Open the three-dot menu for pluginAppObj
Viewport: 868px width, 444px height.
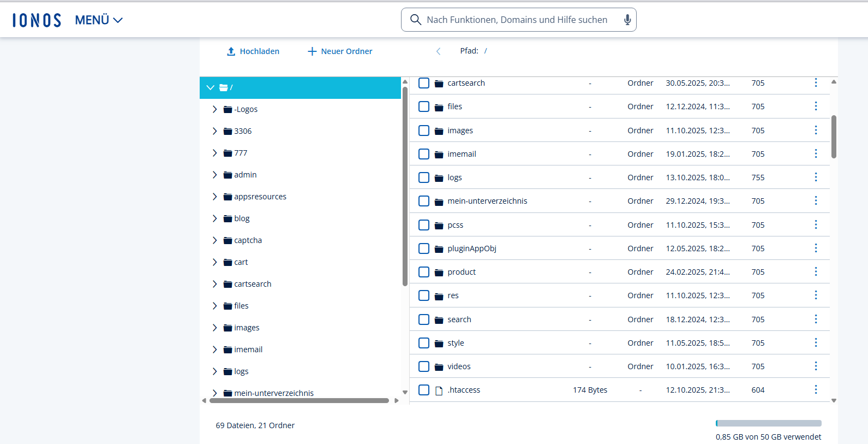click(x=816, y=248)
